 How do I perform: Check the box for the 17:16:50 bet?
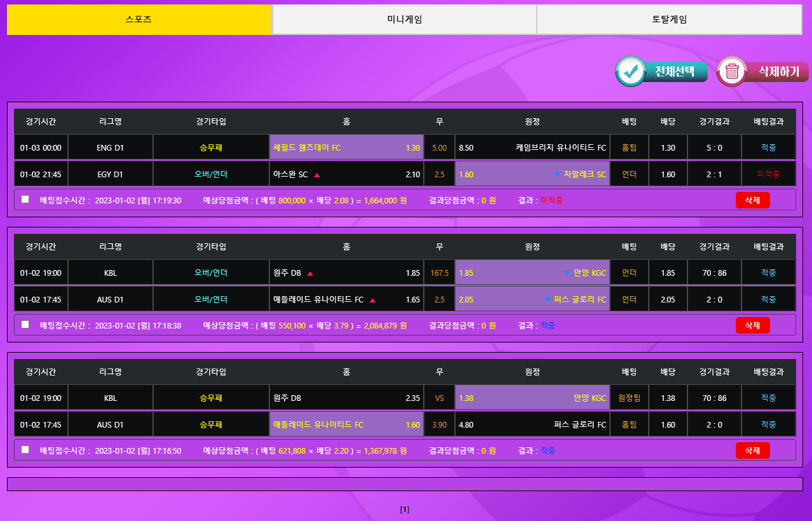[x=25, y=450]
